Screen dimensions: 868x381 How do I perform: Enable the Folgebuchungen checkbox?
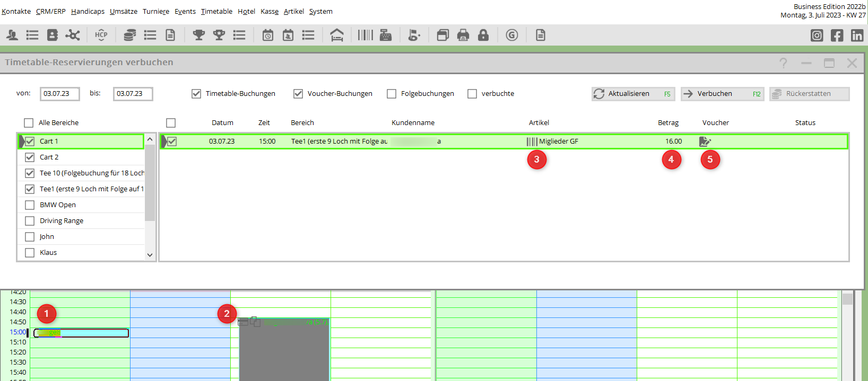pos(392,94)
